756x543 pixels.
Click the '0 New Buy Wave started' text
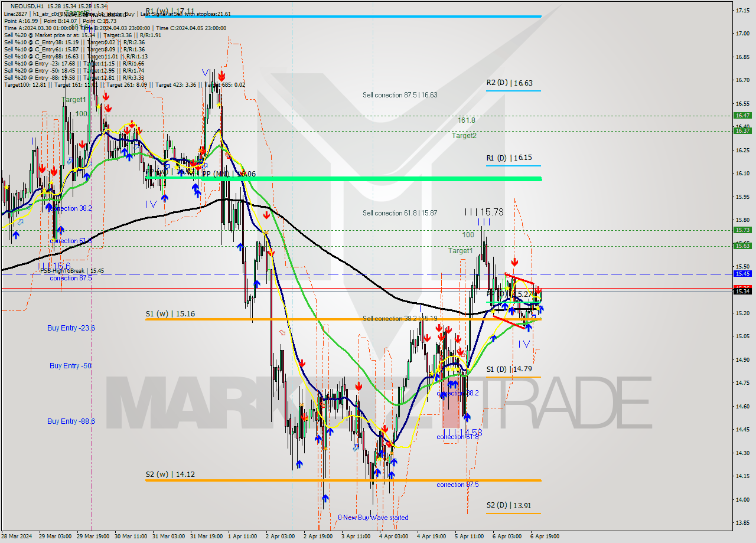[x=373, y=518]
